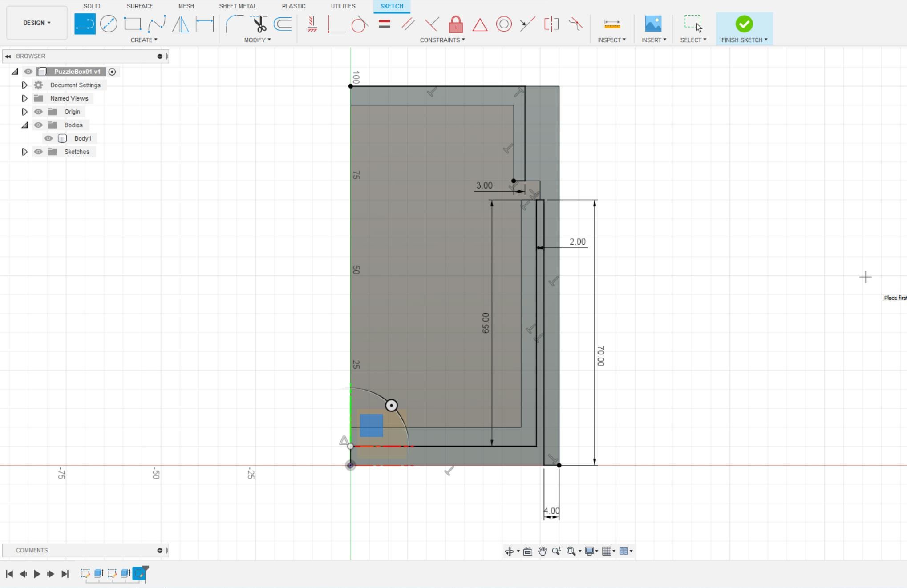Open the Trim tool with scissors icon

258,24
